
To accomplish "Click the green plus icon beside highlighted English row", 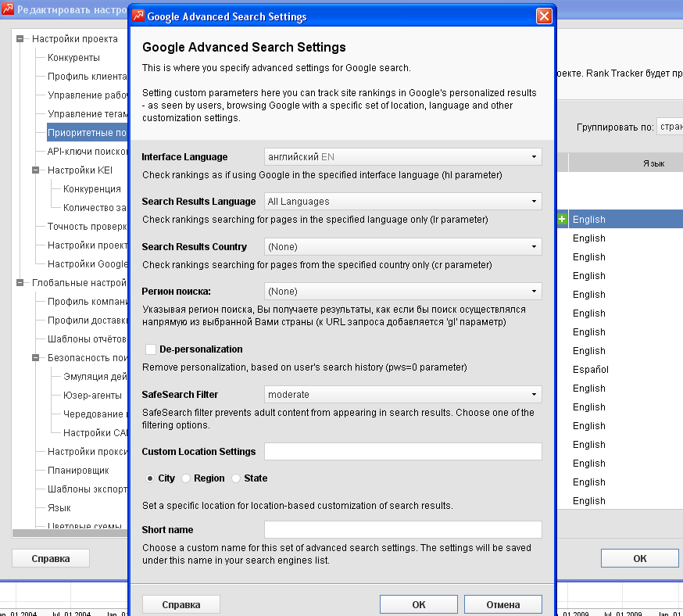I will pyautogui.click(x=562, y=219).
